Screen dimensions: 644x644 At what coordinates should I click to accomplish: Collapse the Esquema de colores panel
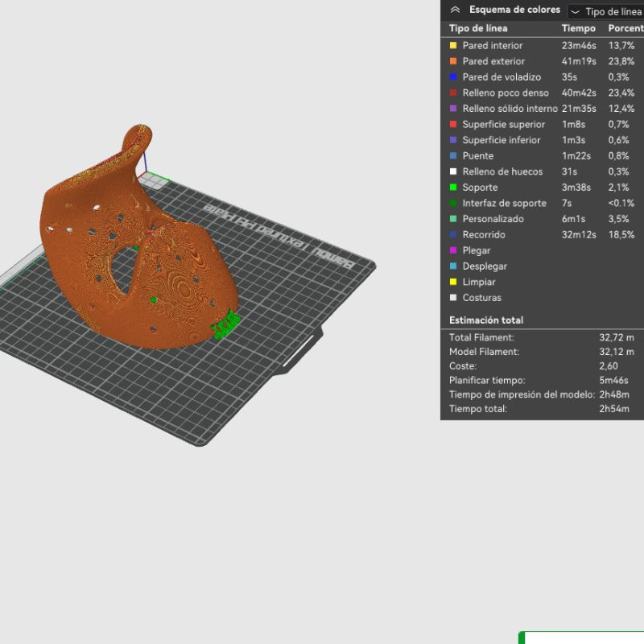(456, 10)
